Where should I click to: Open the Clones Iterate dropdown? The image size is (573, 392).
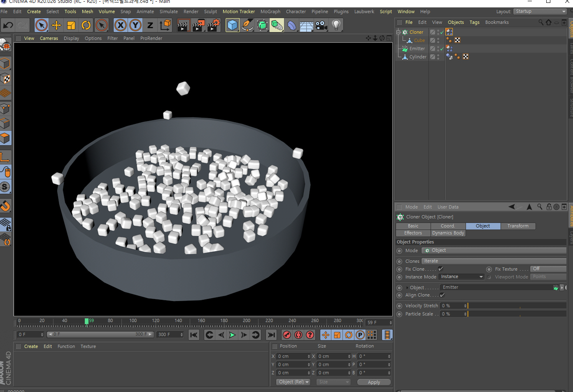tap(494, 261)
